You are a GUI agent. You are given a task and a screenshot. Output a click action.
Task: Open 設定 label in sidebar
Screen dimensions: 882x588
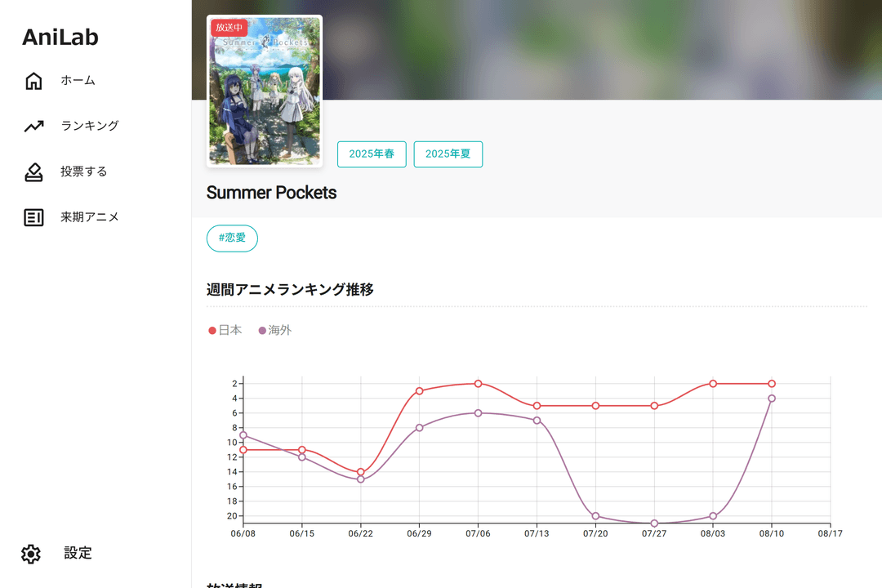click(x=78, y=554)
